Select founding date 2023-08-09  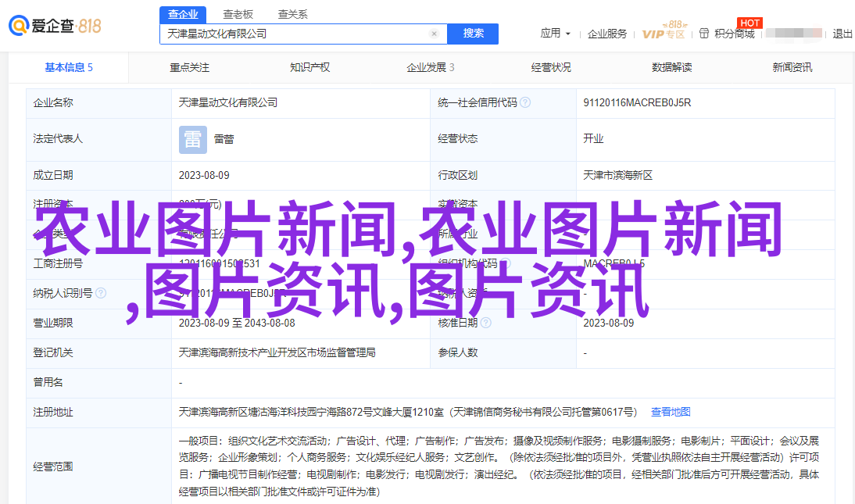point(204,176)
